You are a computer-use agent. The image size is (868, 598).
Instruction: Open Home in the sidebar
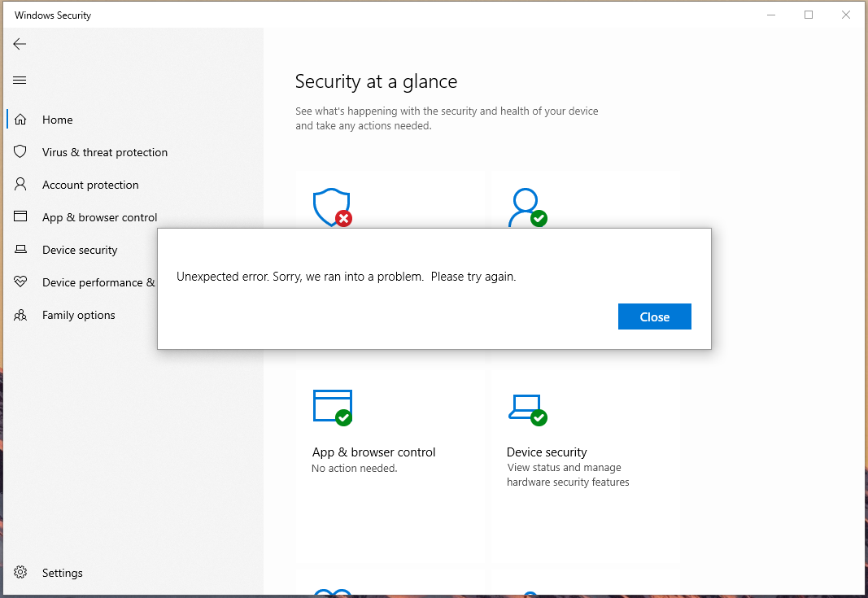click(x=58, y=120)
